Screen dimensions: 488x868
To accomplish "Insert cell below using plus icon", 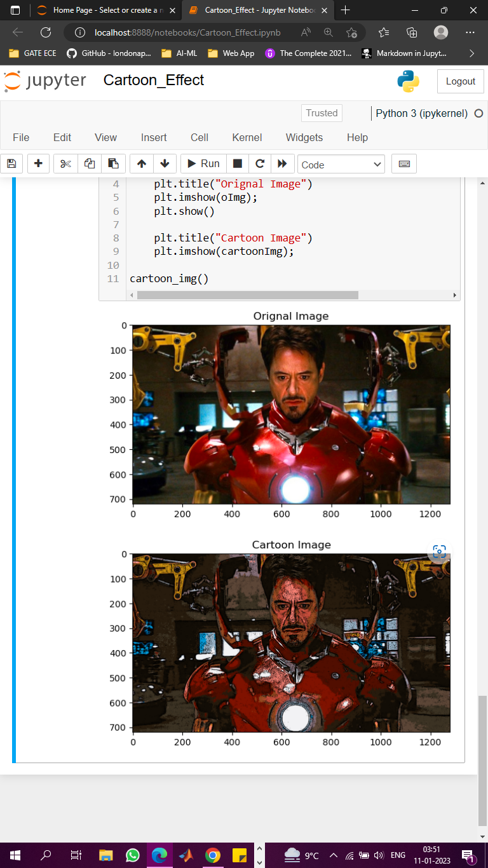I will (x=38, y=164).
